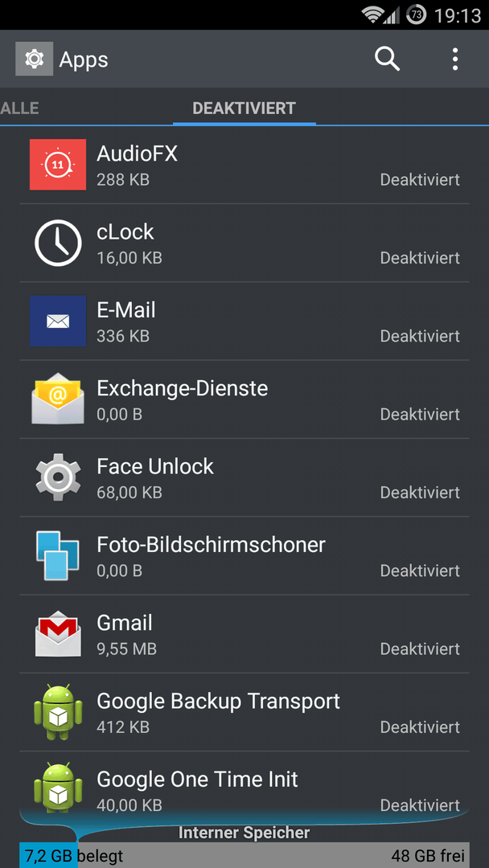Switch to the ALLE tab
The width and height of the screenshot is (489, 868).
tap(19, 108)
